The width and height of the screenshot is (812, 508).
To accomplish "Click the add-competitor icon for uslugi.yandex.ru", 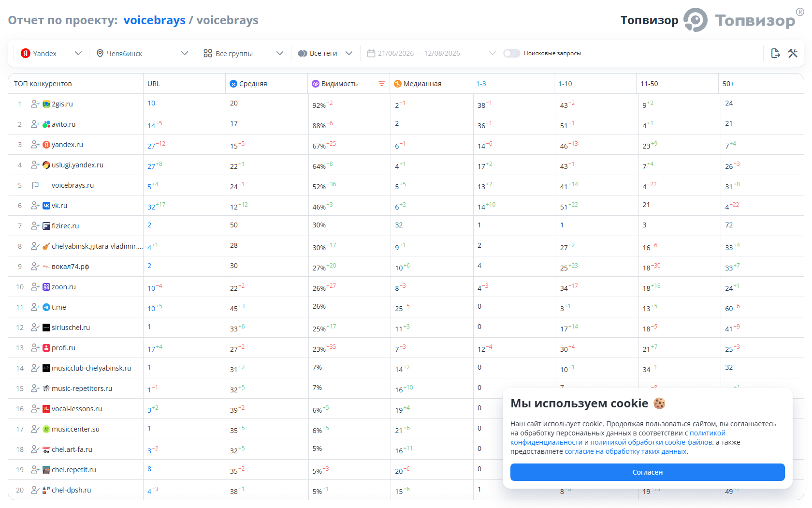I will pyautogui.click(x=35, y=165).
